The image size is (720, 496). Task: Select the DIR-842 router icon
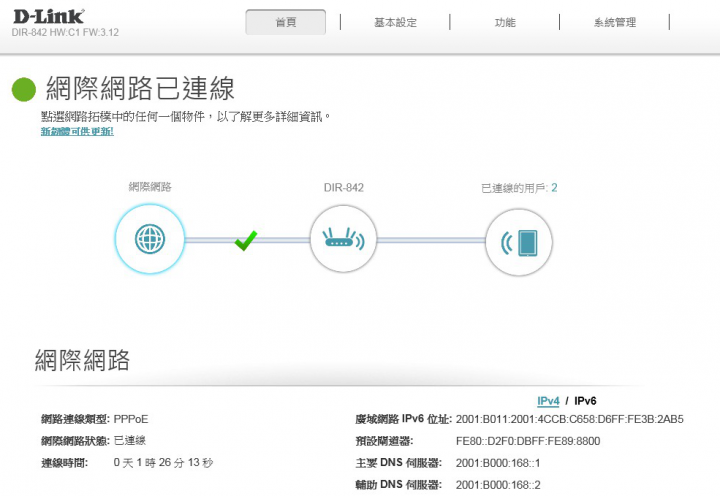point(343,239)
